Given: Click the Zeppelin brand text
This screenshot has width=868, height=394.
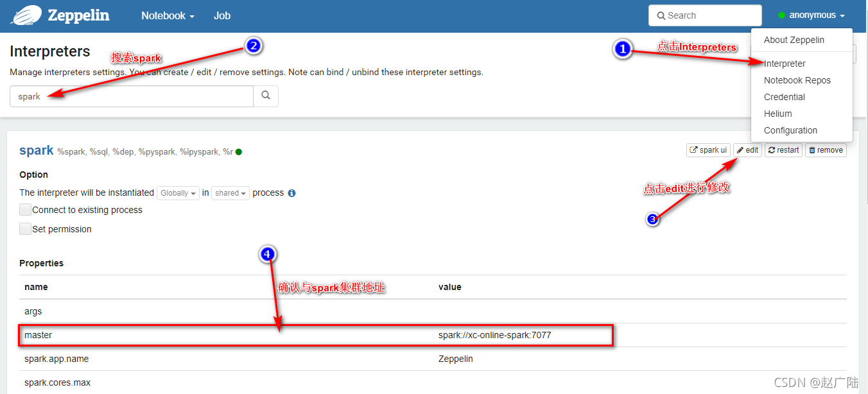Looking at the screenshot, I should 77,15.
